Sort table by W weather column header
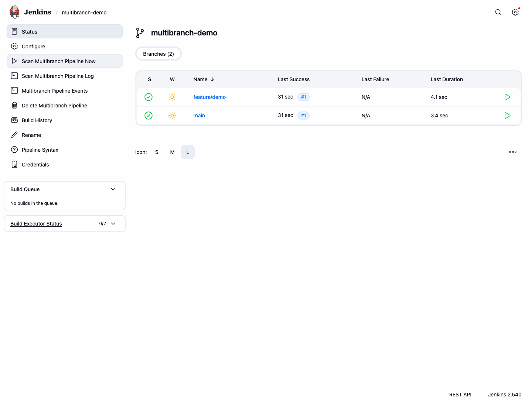Viewport: 532px width, 406px height. click(172, 79)
